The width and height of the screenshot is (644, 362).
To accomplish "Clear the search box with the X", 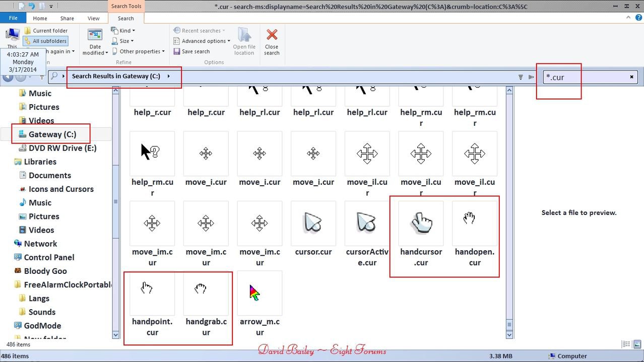I will point(631,77).
